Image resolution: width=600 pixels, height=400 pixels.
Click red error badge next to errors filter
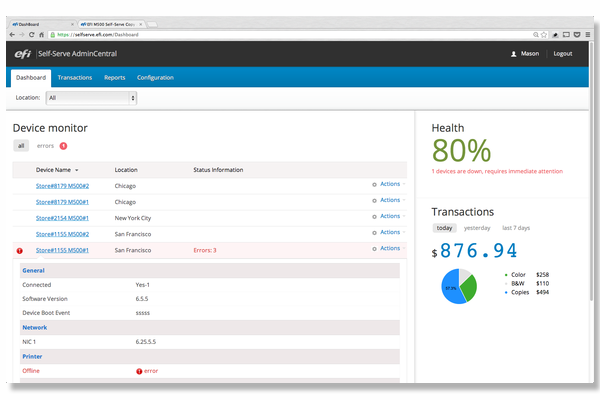[64, 146]
